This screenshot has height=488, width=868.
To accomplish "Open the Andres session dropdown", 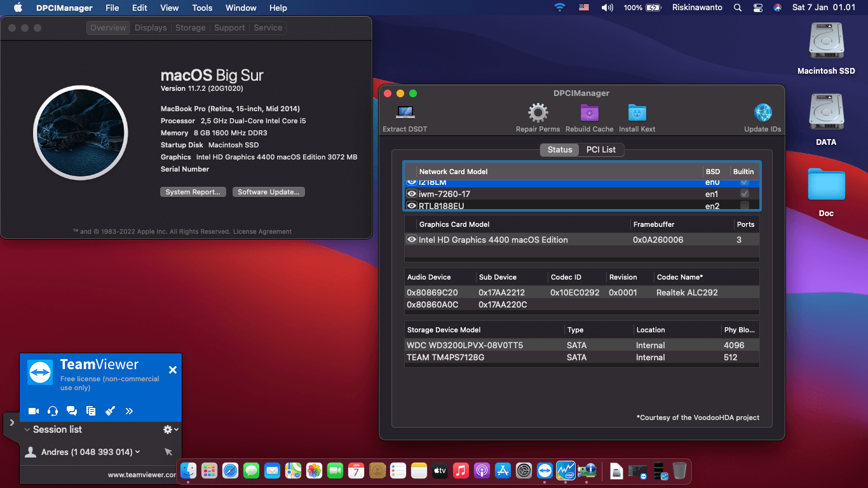I will pyautogui.click(x=138, y=452).
